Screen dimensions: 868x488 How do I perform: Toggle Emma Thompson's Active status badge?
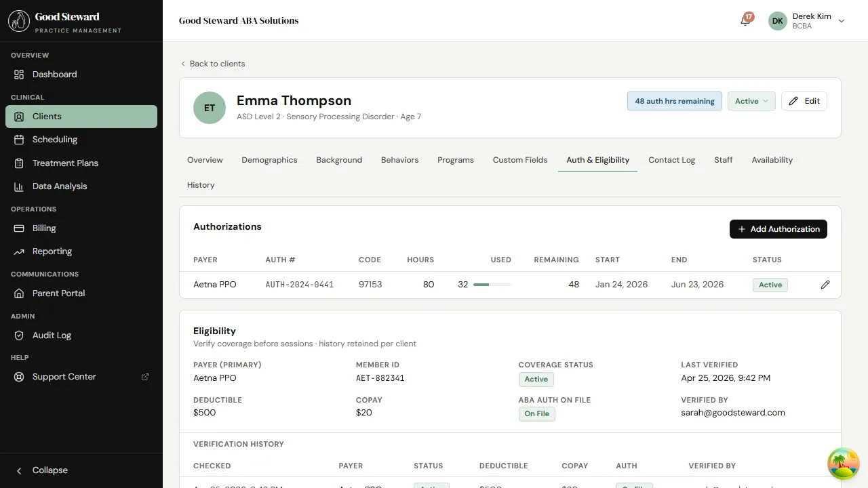(x=770, y=285)
